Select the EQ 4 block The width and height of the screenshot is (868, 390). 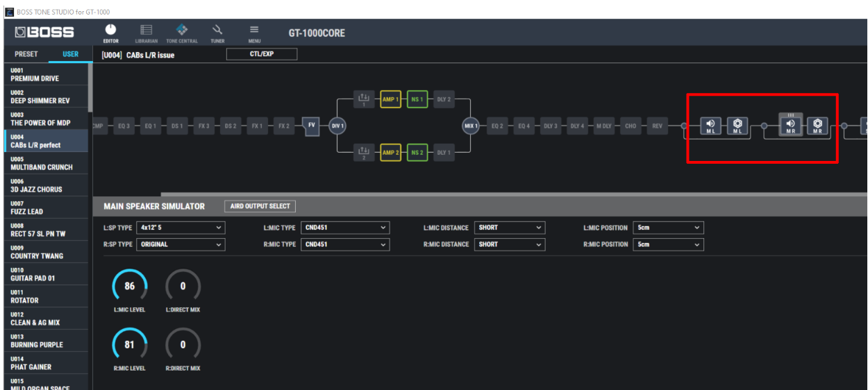click(524, 126)
